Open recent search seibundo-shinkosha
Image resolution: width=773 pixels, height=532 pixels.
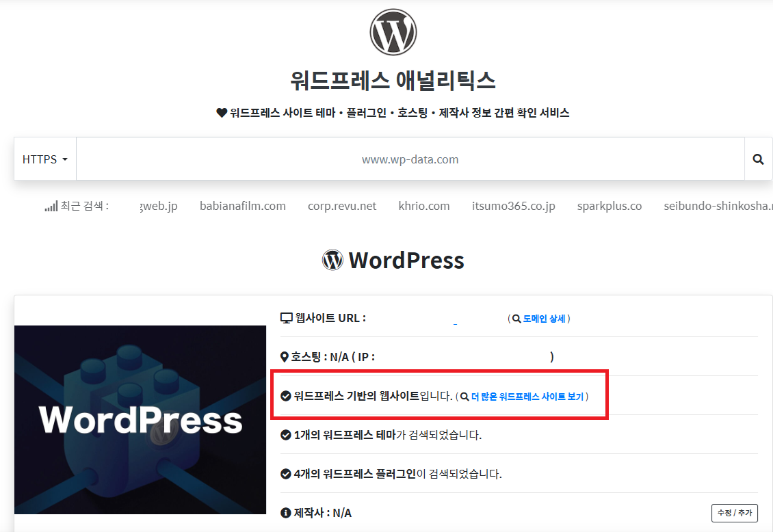(718, 206)
